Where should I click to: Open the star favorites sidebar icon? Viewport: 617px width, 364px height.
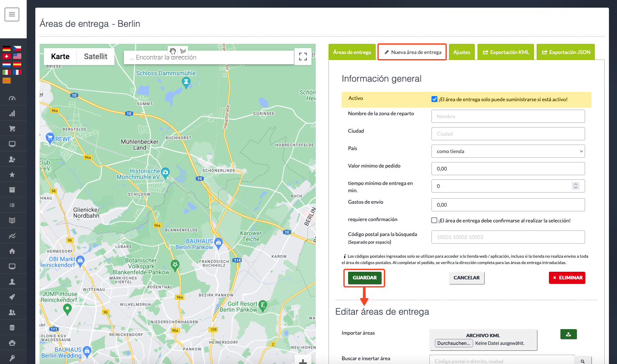pos(12,175)
